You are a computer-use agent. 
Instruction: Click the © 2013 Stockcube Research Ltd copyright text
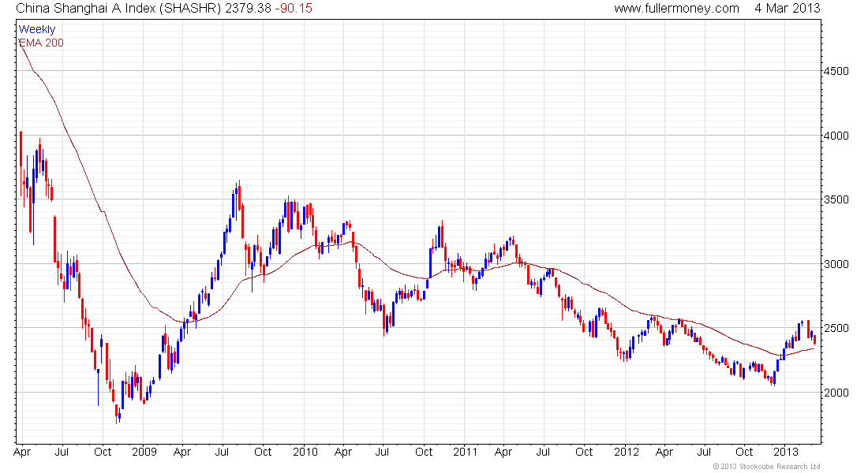pyautogui.click(x=766, y=467)
